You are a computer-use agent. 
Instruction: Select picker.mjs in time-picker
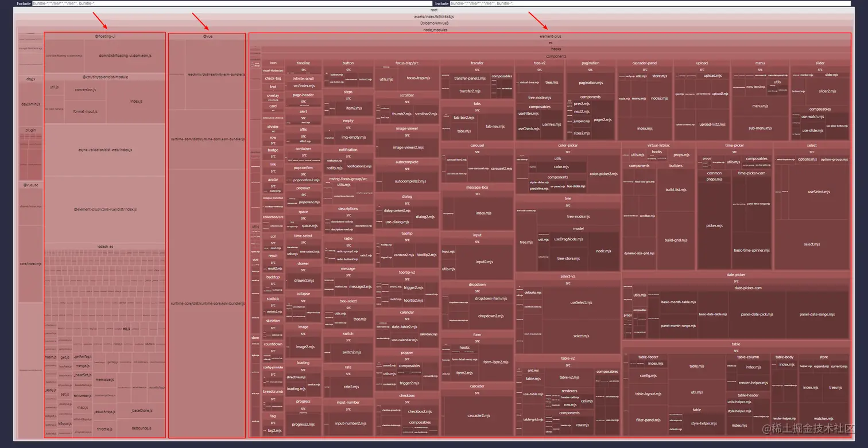pos(714,225)
